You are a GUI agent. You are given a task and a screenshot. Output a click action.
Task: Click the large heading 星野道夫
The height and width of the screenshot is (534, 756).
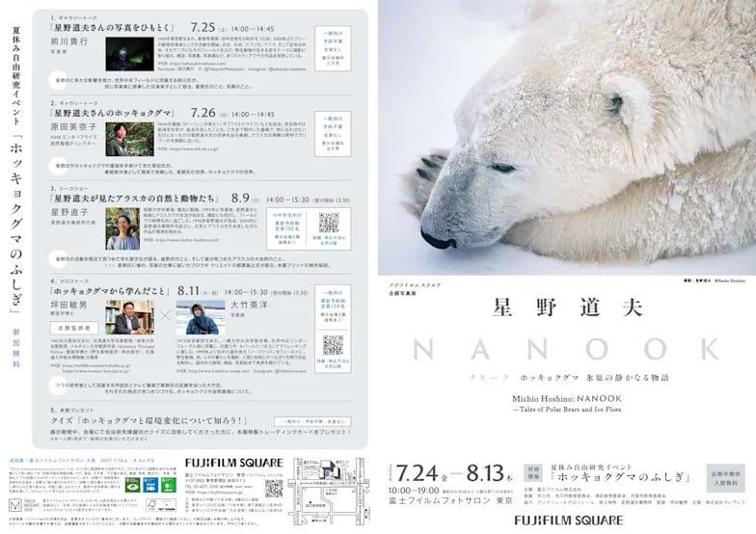[x=568, y=307]
